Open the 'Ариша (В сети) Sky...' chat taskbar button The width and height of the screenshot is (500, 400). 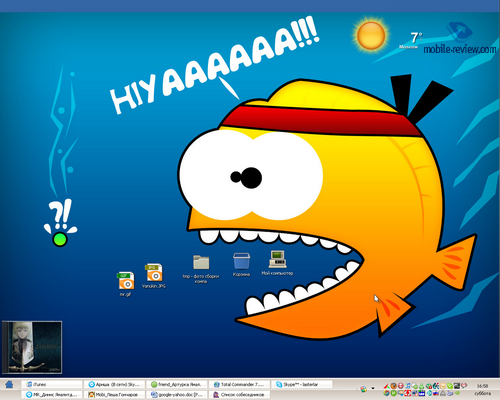[x=114, y=384]
